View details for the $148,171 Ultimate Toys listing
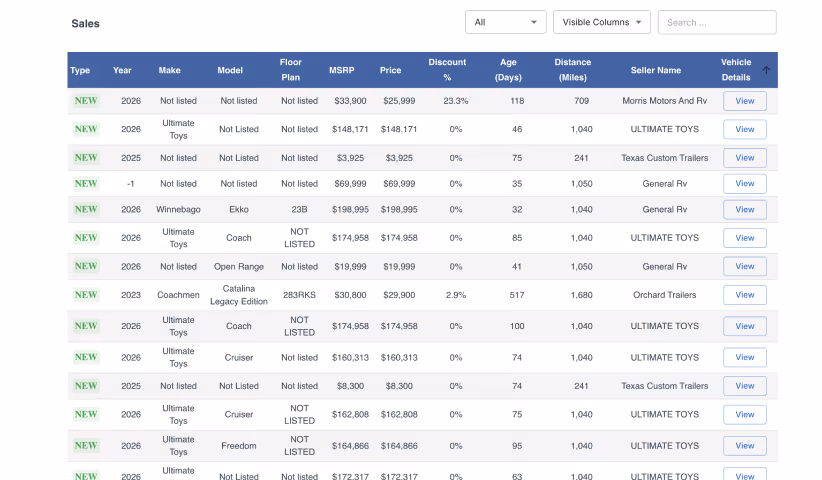The width and height of the screenshot is (822, 480). (744, 129)
